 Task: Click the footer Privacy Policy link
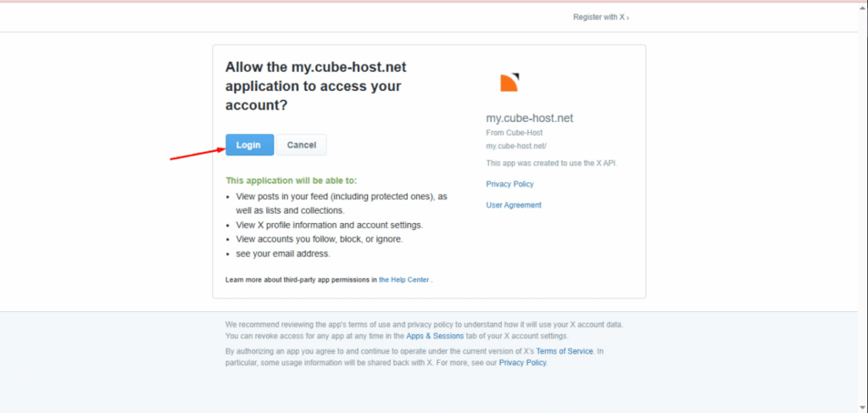point(522,363)
